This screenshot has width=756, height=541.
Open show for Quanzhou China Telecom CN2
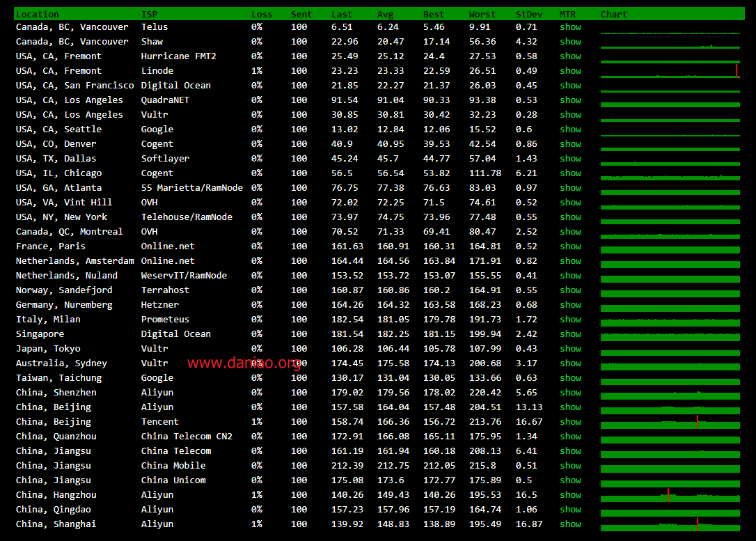click(x=570, y=437)
